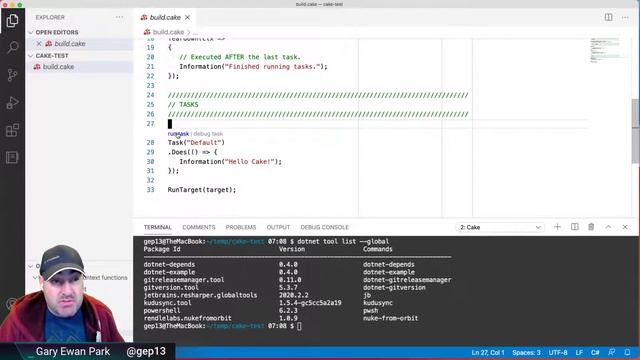640x360 pixels.
Task: Click line number 23 in the gutter
Action: 150,86
